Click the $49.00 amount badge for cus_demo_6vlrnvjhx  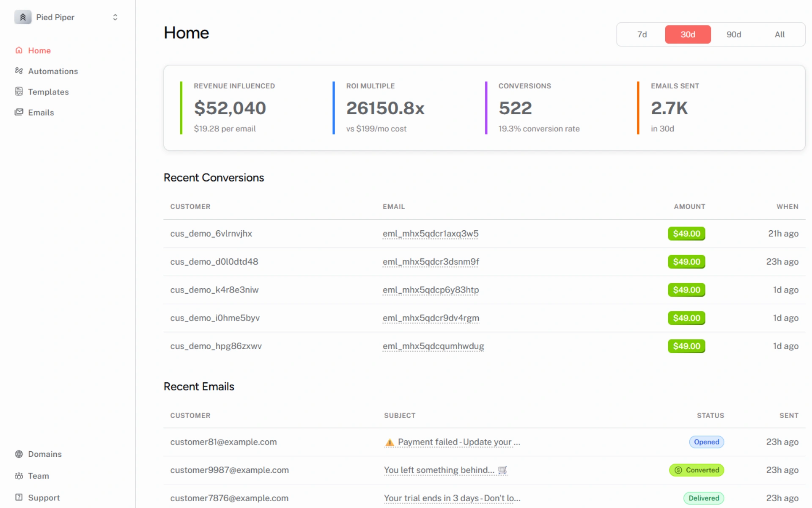point(686,233)
